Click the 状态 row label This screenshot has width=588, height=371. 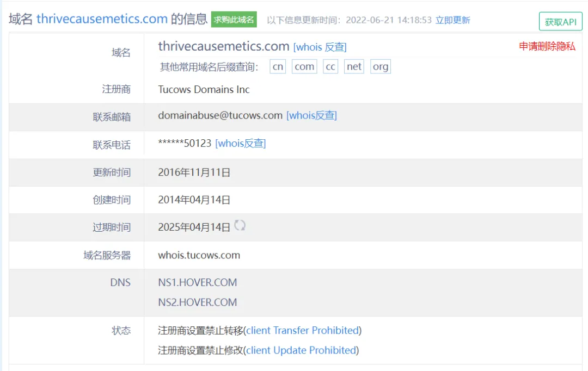121,330
